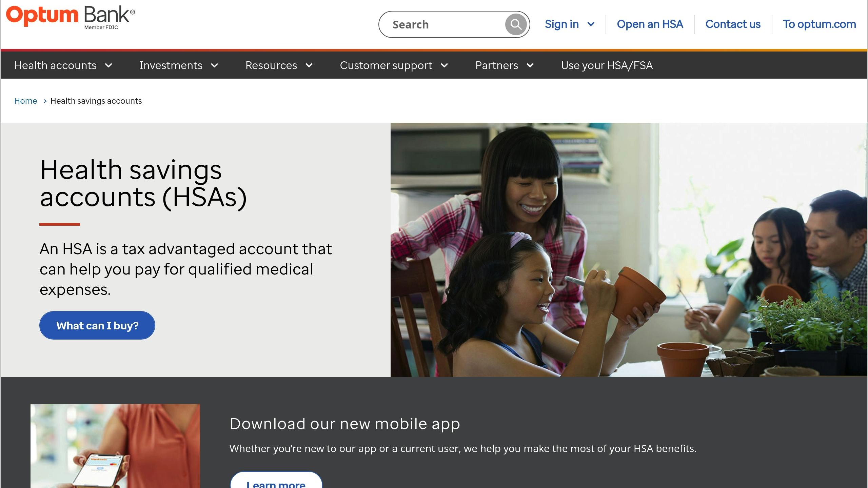Click the Open an HSA link

click(650, 24)
